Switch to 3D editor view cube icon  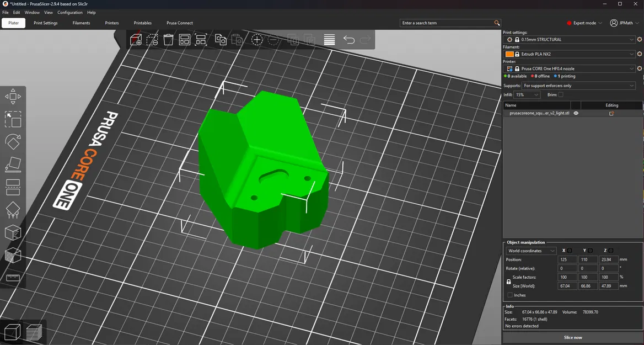pos(12,332)
